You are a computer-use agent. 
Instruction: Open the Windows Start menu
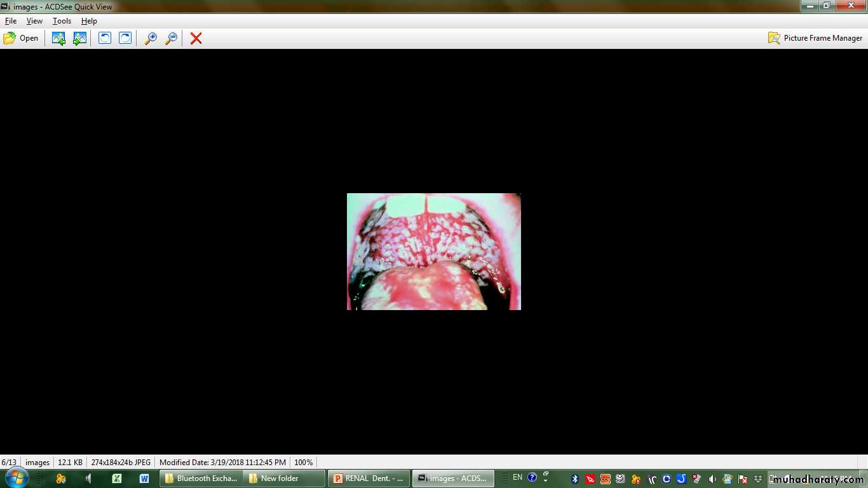15,478
